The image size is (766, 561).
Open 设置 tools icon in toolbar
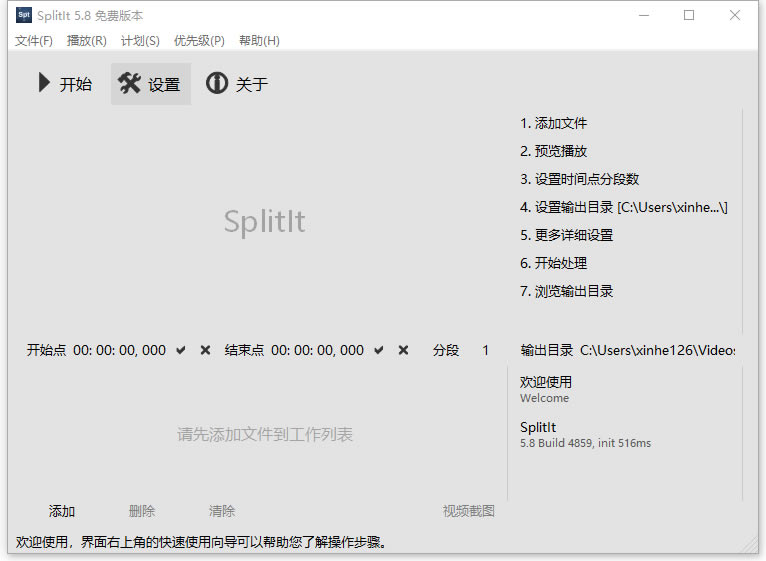coord(129,83)
